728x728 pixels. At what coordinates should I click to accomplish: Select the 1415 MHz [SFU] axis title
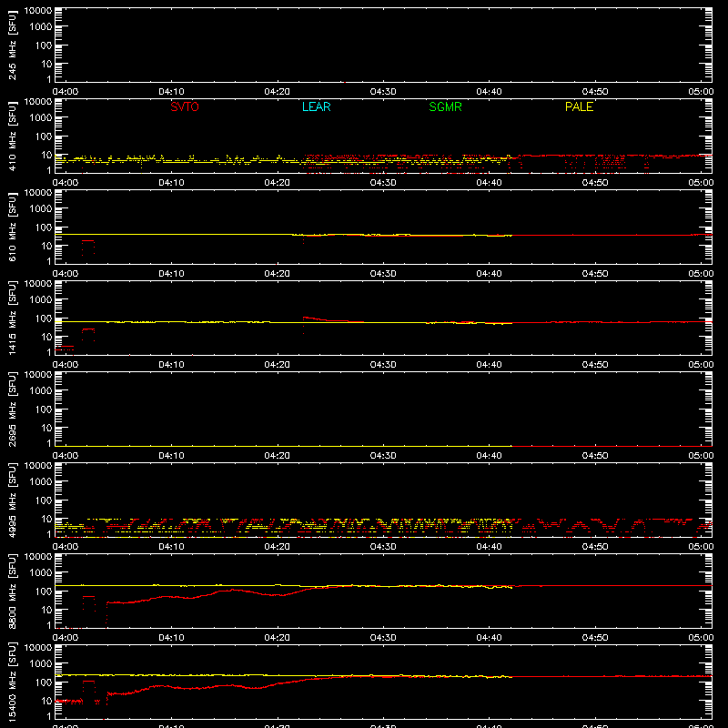click(x=12, y=318)
